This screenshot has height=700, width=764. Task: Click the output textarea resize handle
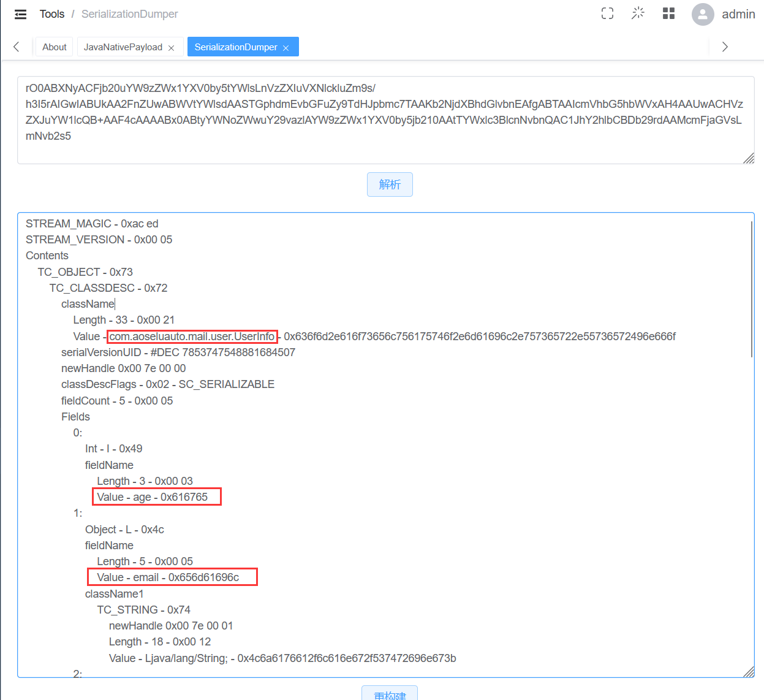[x=749, y=672]
